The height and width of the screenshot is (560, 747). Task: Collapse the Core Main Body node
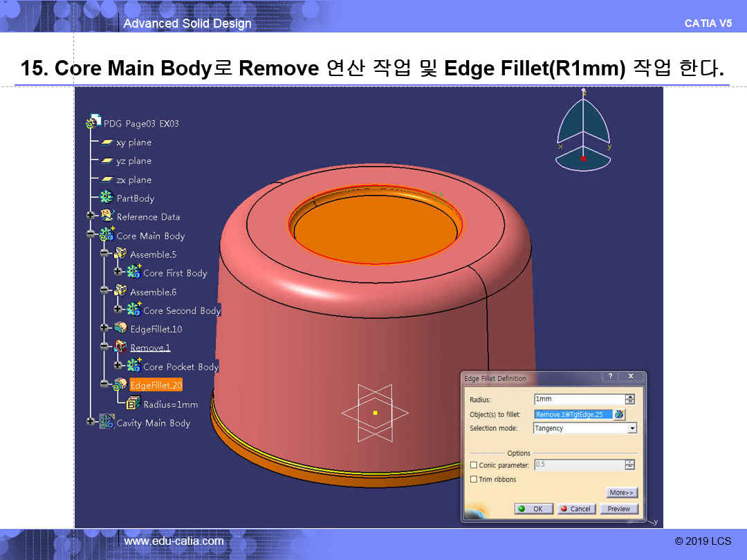pos(90,234)
